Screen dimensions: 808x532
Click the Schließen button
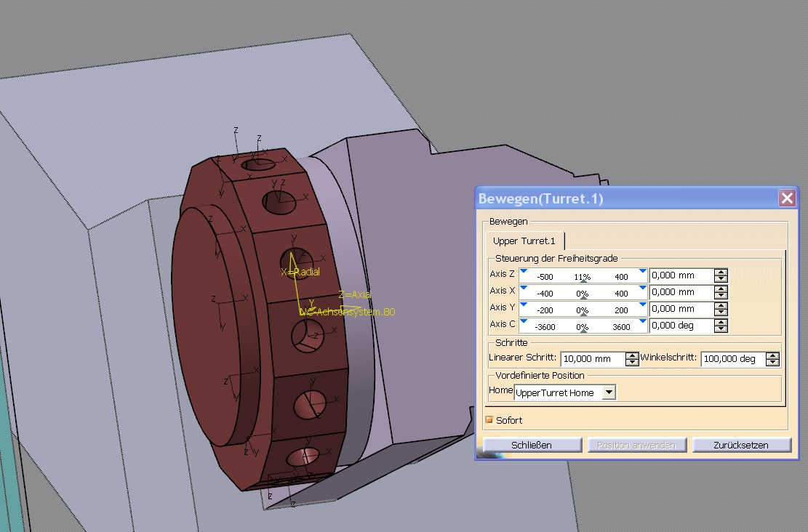532,445
